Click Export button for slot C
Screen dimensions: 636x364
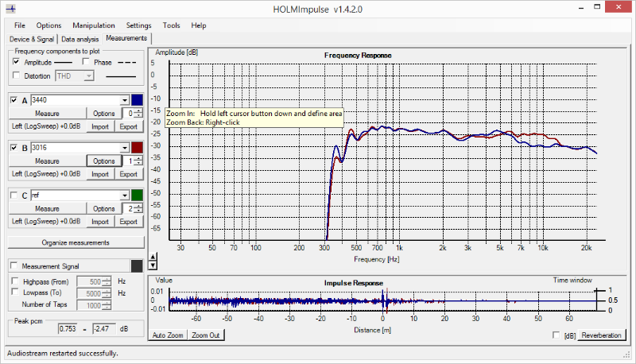(129, 222)
